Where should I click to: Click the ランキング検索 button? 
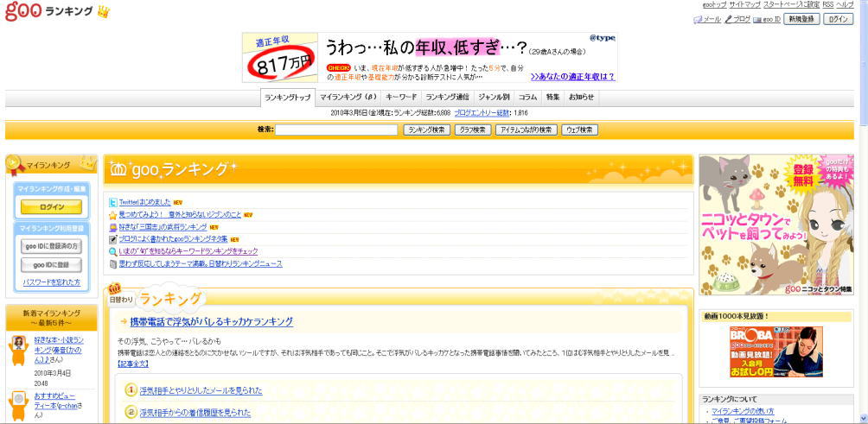(427, 130)
